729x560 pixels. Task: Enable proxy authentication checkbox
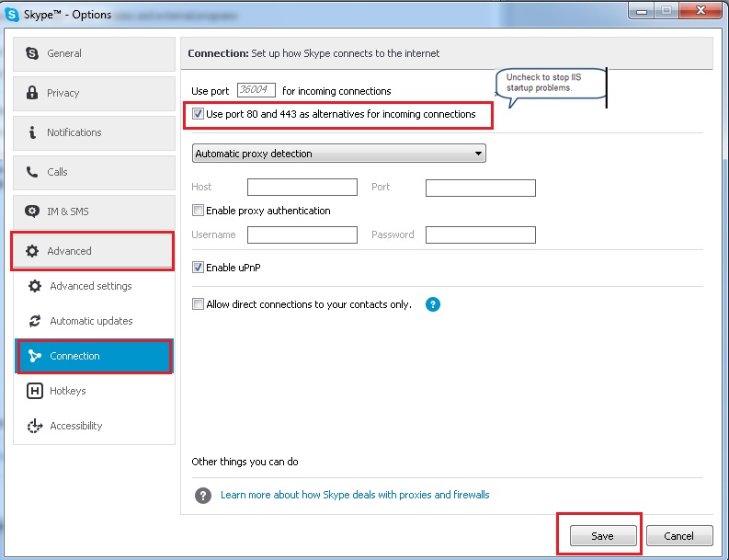point(198,211)
